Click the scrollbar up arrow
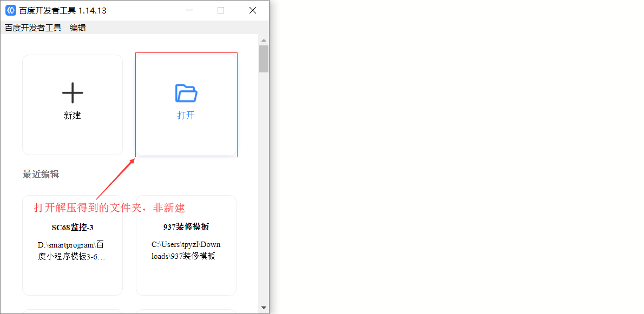The height and width of the screenshot is (314, 644). coord(264,41)
